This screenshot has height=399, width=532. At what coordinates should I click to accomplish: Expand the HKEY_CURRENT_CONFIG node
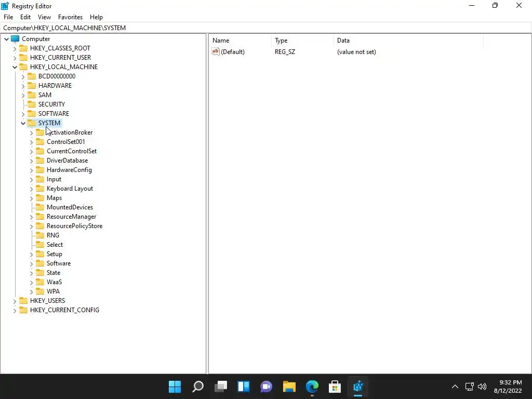[15, 310]
